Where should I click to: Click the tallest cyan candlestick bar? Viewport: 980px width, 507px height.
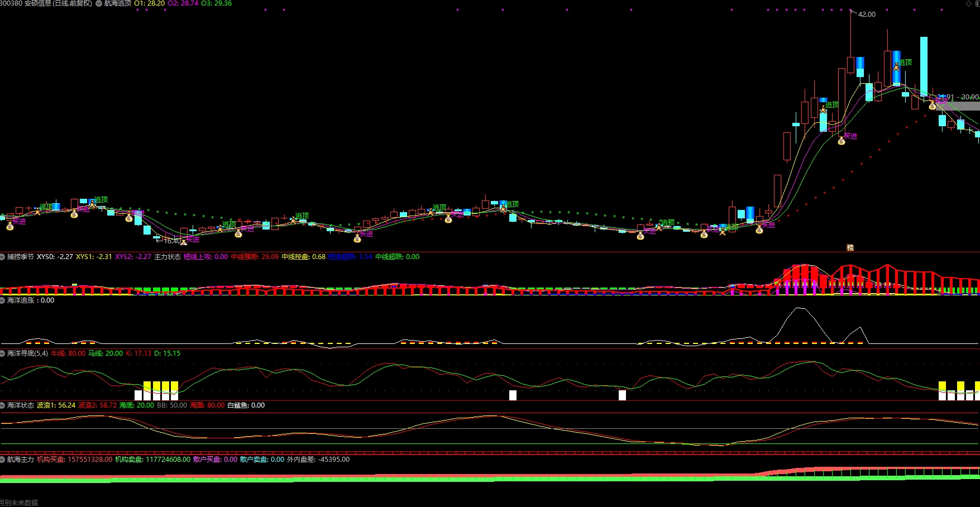tap(924, 67)
